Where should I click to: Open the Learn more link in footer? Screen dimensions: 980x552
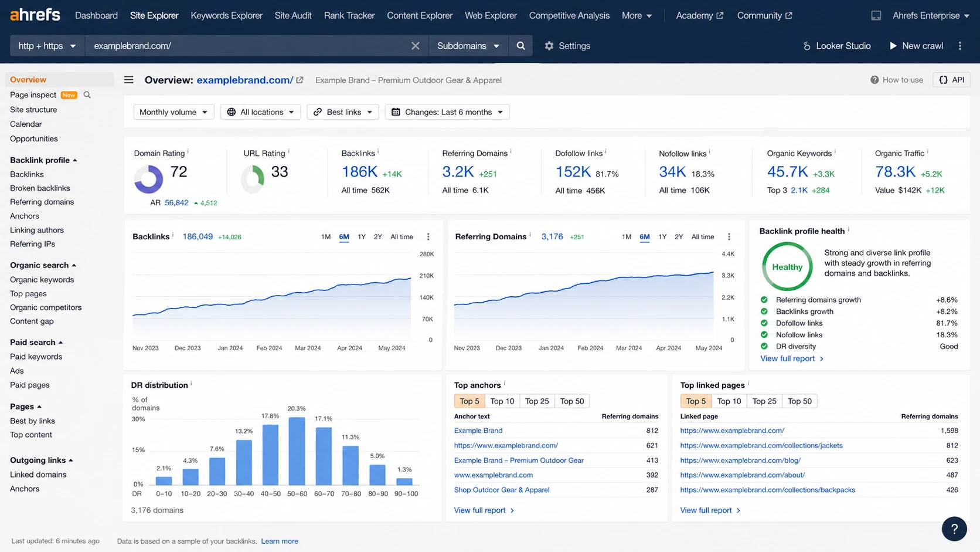point(280,541)
